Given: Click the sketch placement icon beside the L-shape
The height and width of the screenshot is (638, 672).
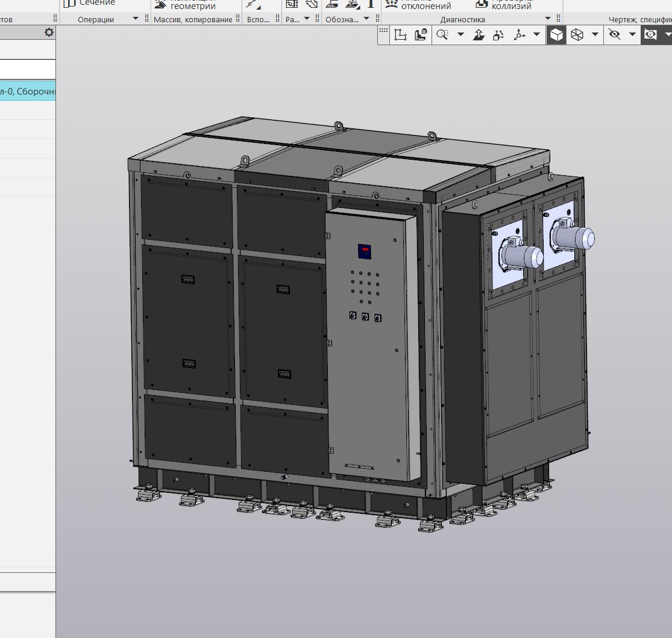Looking at the screenshot, I should (421, 35).
